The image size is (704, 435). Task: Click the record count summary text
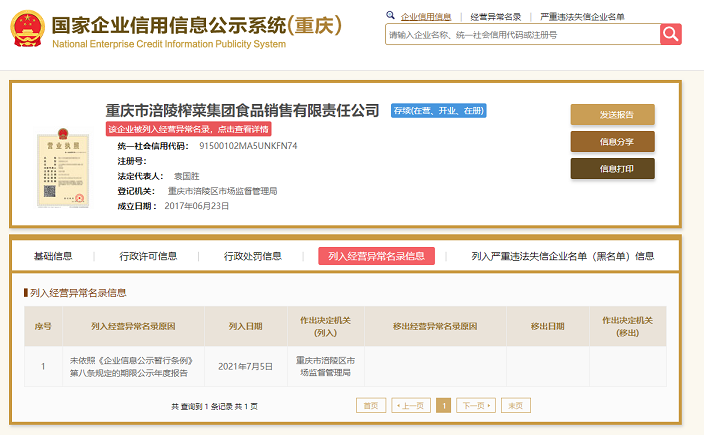coord(215,406)
